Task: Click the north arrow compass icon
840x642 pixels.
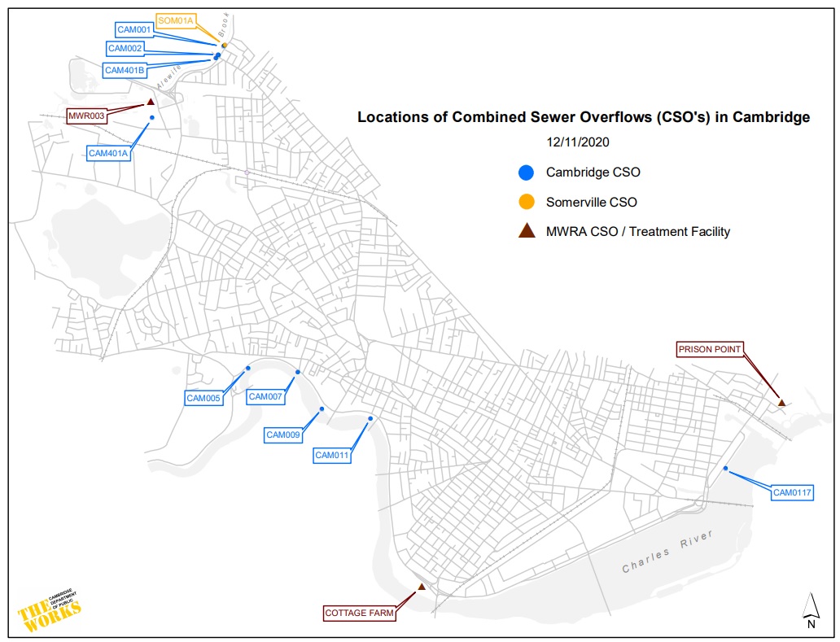Action: (811, 610)
